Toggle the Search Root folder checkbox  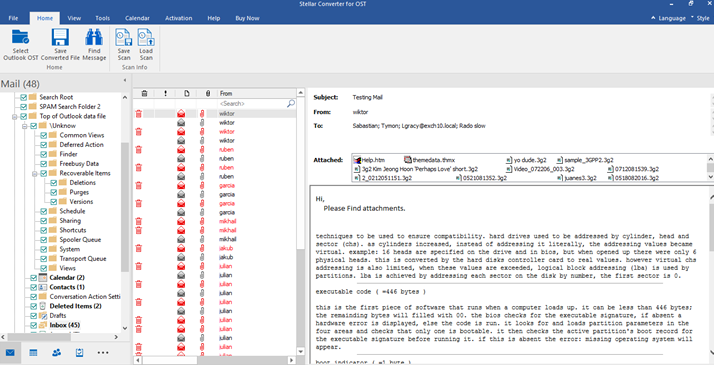24,97
